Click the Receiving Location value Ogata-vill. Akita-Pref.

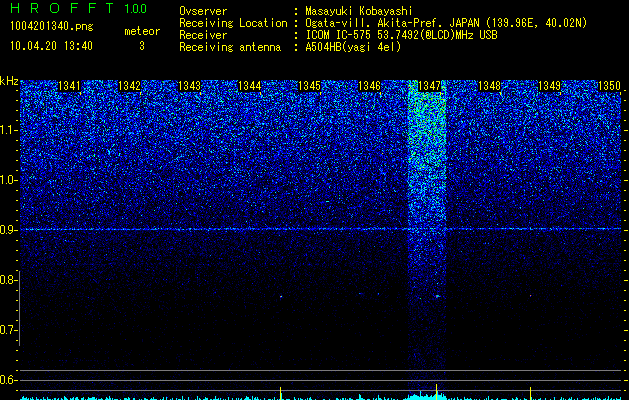pos(374,23)
